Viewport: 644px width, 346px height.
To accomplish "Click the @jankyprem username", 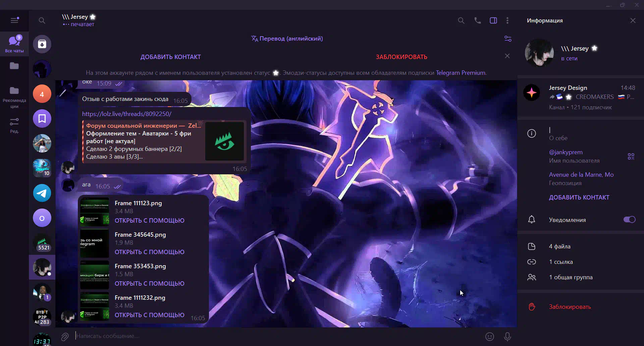I will click(x=566, y=152).
